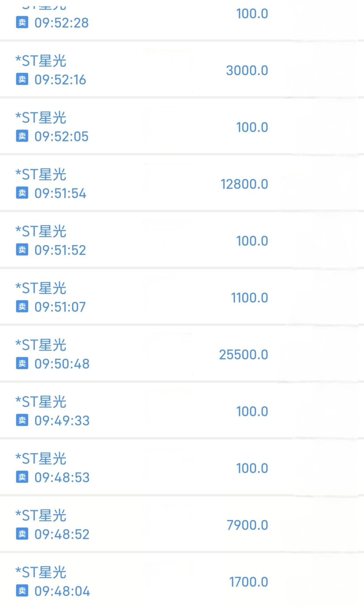
Task: Select the 12800.0 quantity value
Action: click(244, 184)
